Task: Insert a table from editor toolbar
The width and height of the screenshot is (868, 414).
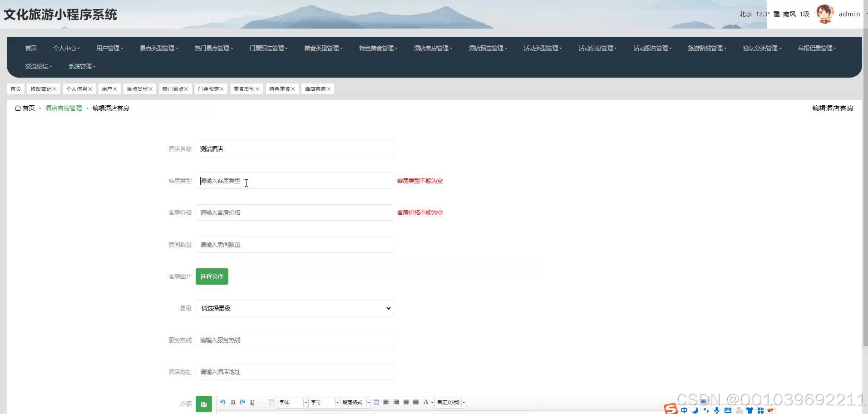Action: pyautogui.click(x=376, y=402)
